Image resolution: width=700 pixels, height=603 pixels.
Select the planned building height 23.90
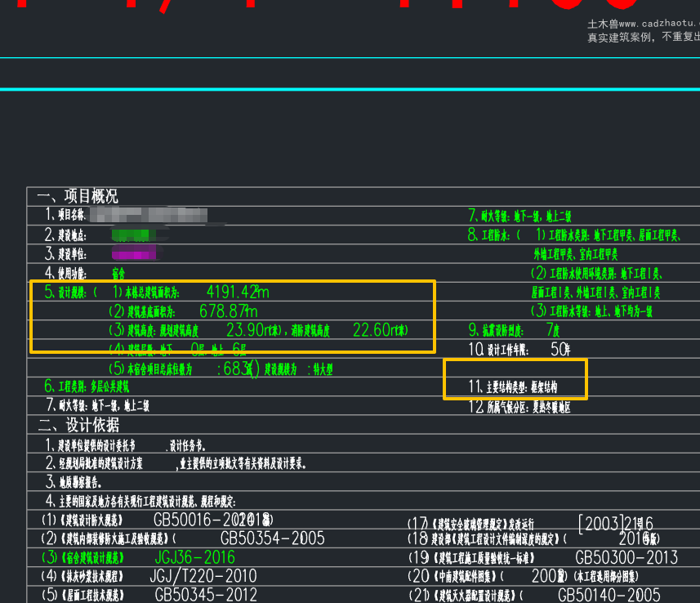tap(245, 330)
